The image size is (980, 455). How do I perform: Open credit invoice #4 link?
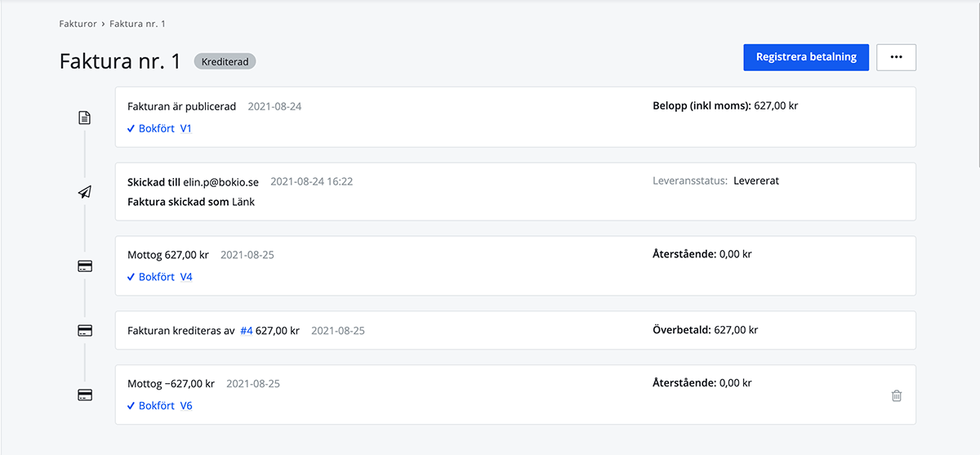pos(246,331)
